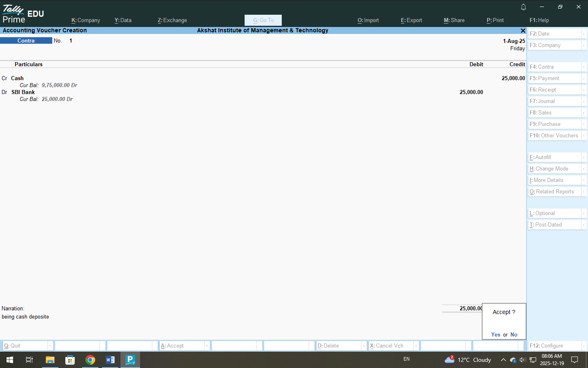
Task: Toggle the L: Optional voucher setting
Action: pyautogui.click(x=554, y=213)
